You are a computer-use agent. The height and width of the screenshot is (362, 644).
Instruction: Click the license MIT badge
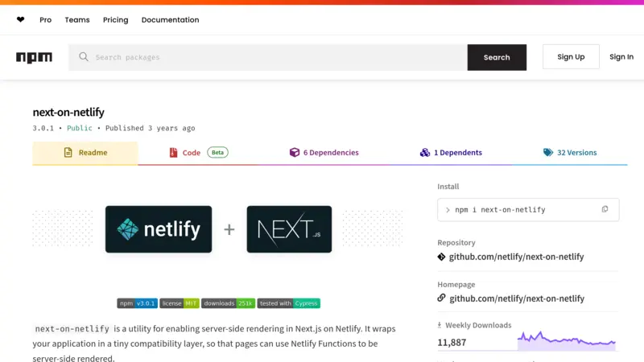180,303
